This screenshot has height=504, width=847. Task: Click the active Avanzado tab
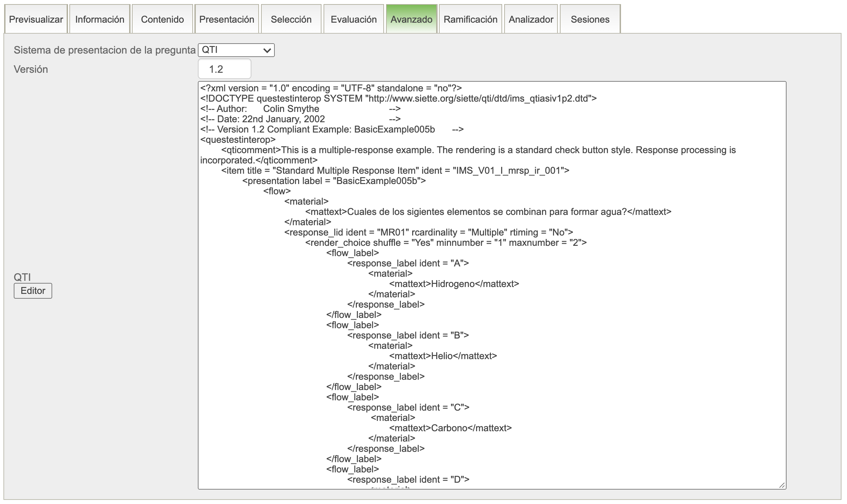(411, 19)
